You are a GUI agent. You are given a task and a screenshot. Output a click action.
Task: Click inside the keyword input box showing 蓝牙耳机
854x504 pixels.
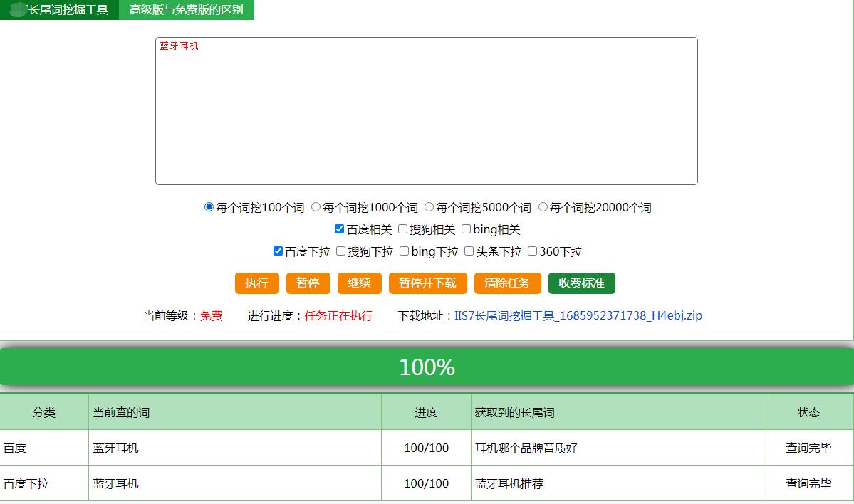click(x=426, y=110)
